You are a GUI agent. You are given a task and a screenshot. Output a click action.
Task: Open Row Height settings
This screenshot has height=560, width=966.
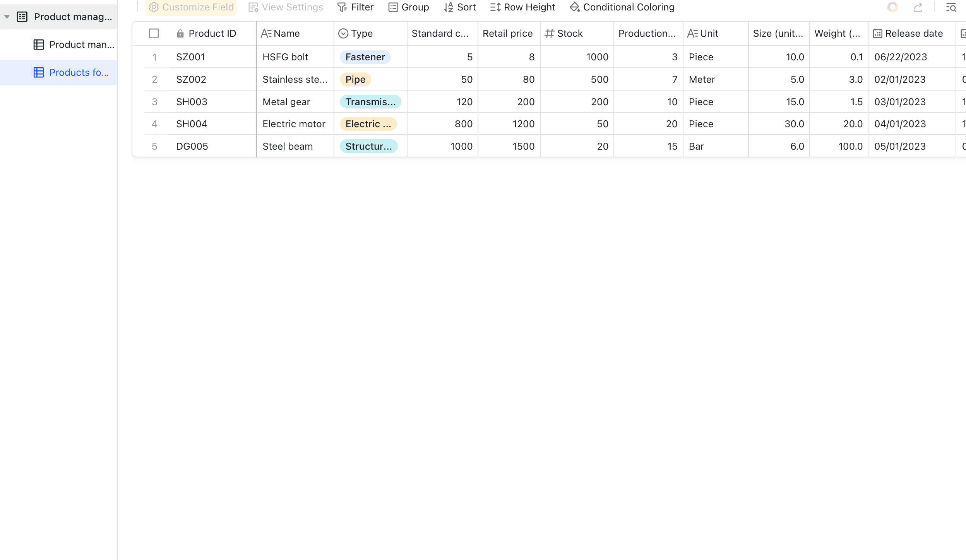522,7
